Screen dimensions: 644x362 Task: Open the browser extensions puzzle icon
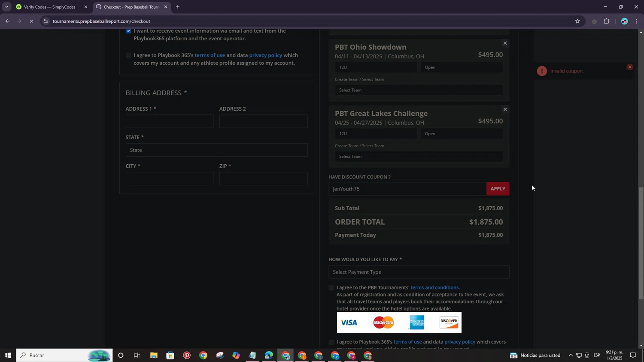pos(607,21)
